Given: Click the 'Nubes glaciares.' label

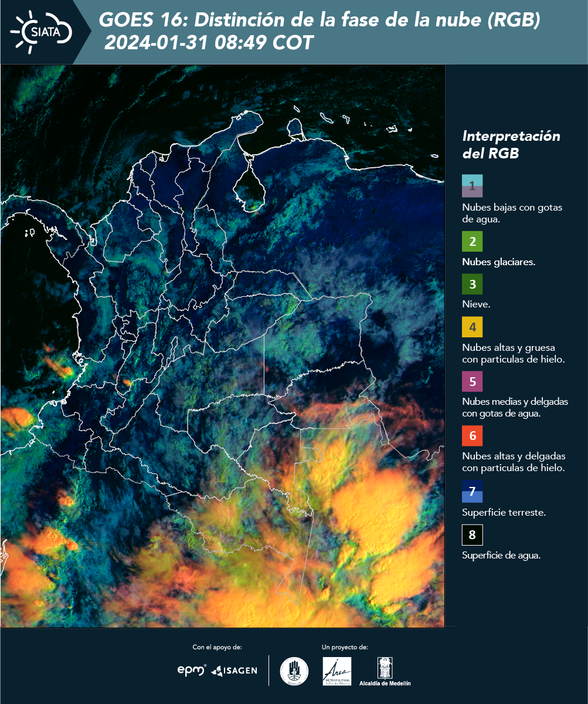Looking at the screenshot, I should [x=498, y=262].
